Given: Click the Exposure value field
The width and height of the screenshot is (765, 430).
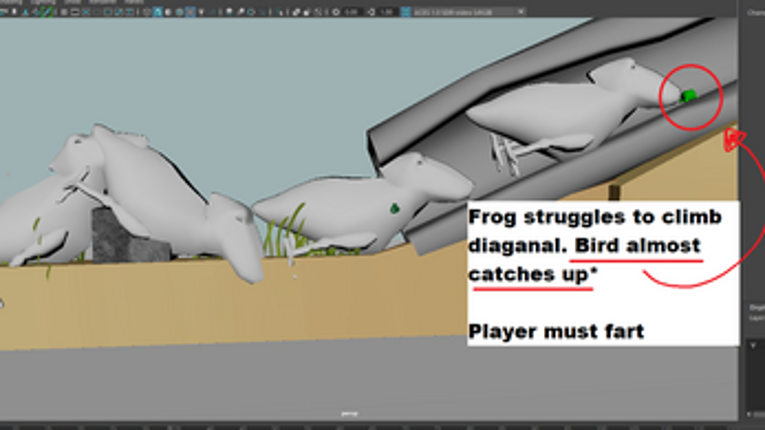Looking at the screenshot, I should point(352,12).
